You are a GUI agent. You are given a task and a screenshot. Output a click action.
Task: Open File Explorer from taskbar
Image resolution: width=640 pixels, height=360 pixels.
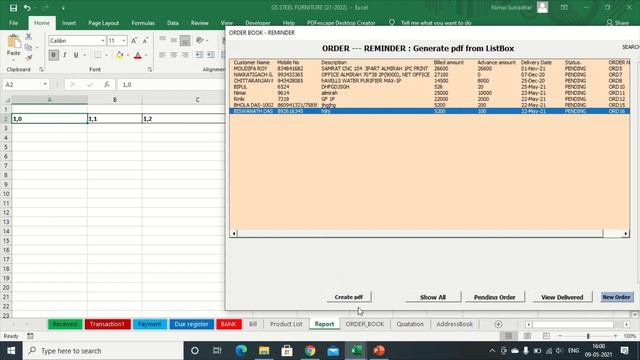pyautogui.click(x=264, y=351)
